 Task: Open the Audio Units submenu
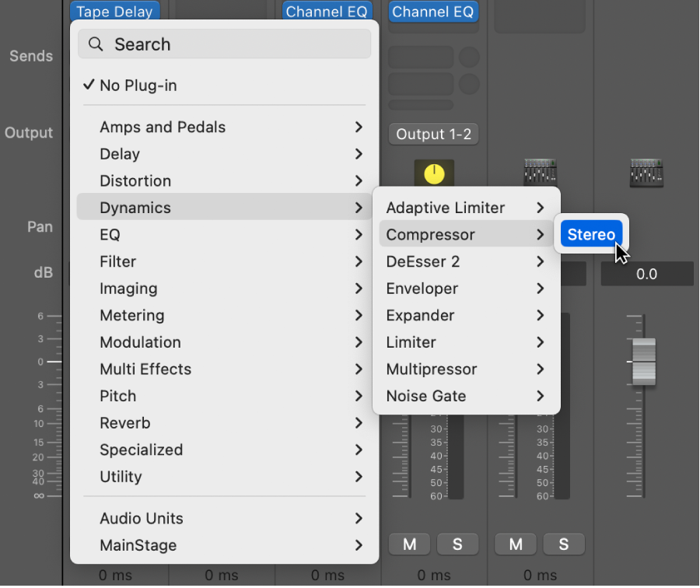141,518
